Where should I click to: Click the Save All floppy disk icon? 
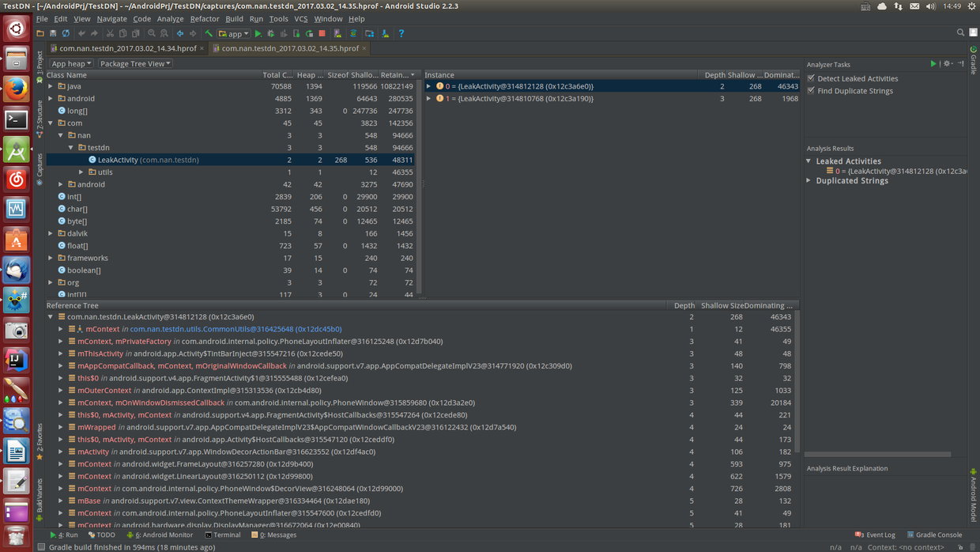[x=53, y=34]
